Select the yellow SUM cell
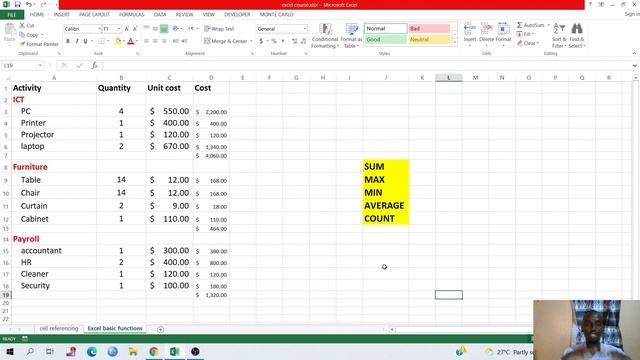 point(386,167)
